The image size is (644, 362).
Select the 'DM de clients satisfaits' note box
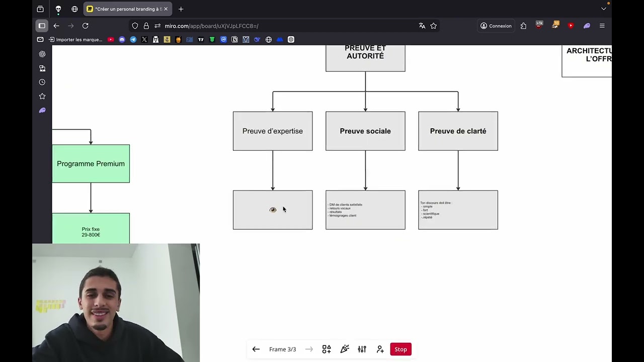pyautogui.click(x=365, y=210)
